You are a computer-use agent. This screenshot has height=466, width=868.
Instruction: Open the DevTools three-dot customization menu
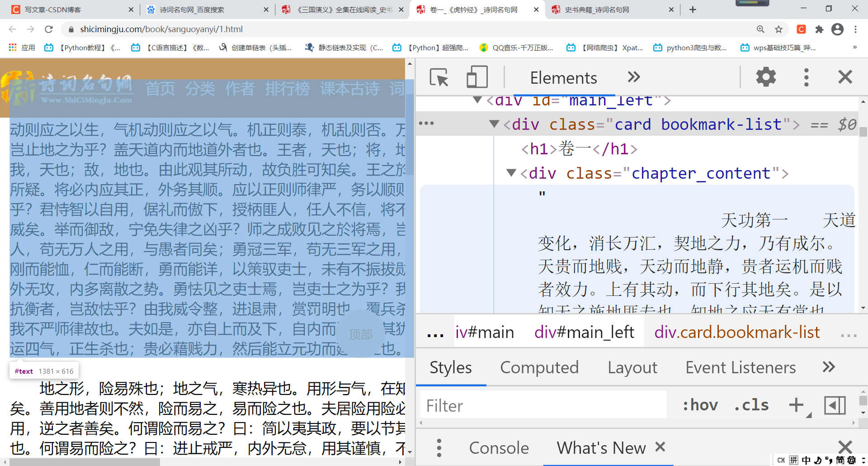coord(807,77)
